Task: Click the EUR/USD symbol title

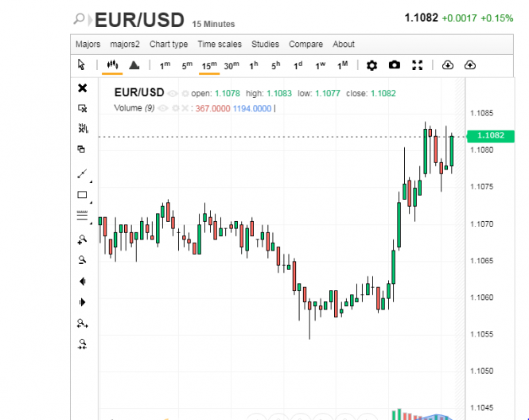Action: 139,20
